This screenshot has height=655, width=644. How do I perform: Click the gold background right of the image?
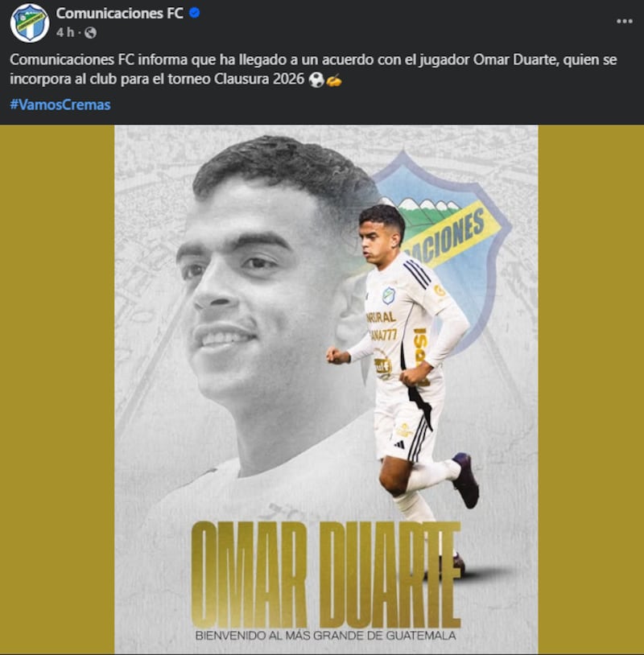click(x=591, y=389)
